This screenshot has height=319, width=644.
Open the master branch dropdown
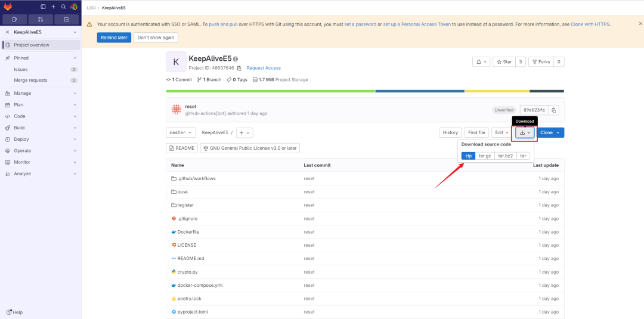tap(181, 132)
